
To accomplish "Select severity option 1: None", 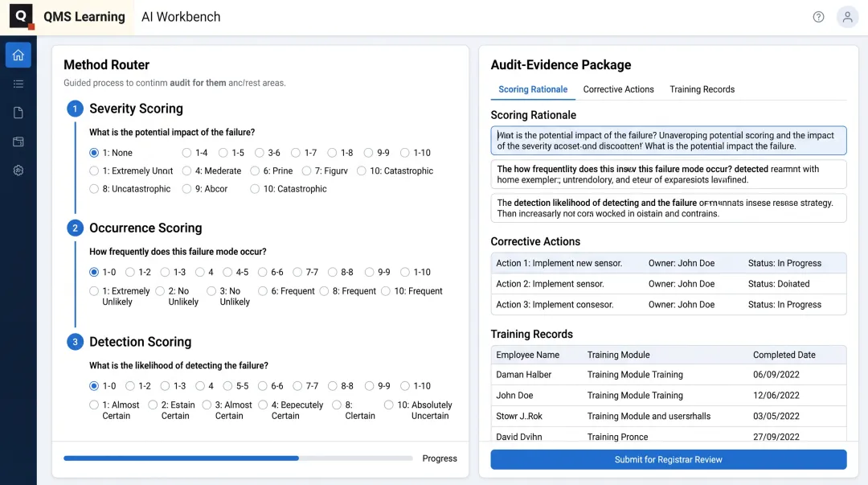I will [94, 153].
